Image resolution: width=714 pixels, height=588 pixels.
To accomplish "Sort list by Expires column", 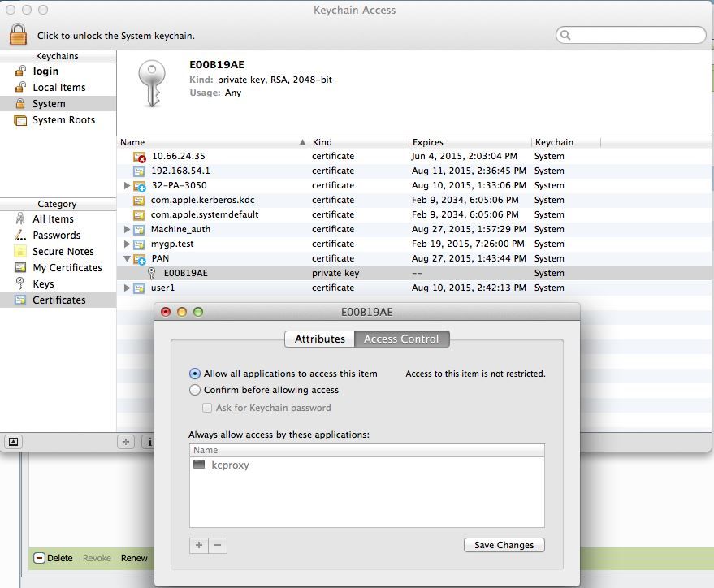I will click(x=470, y=142).
